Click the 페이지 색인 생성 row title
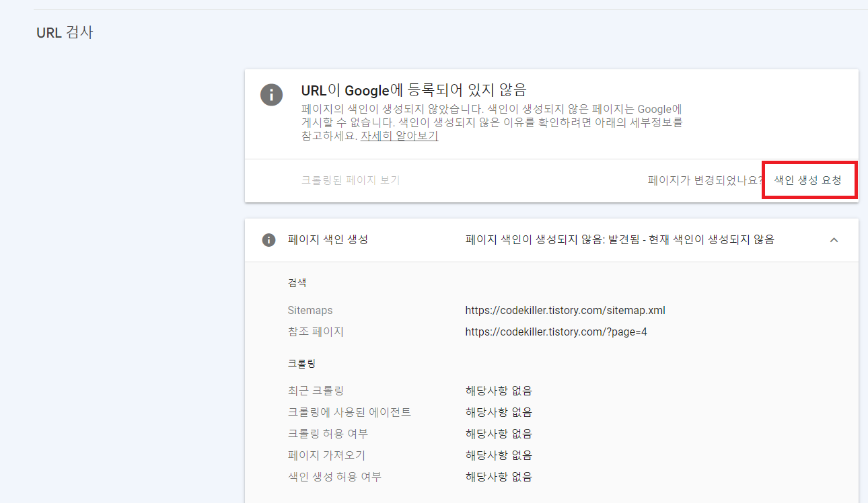The height and width of the screenshot is (503, 868). pos(328,240)
